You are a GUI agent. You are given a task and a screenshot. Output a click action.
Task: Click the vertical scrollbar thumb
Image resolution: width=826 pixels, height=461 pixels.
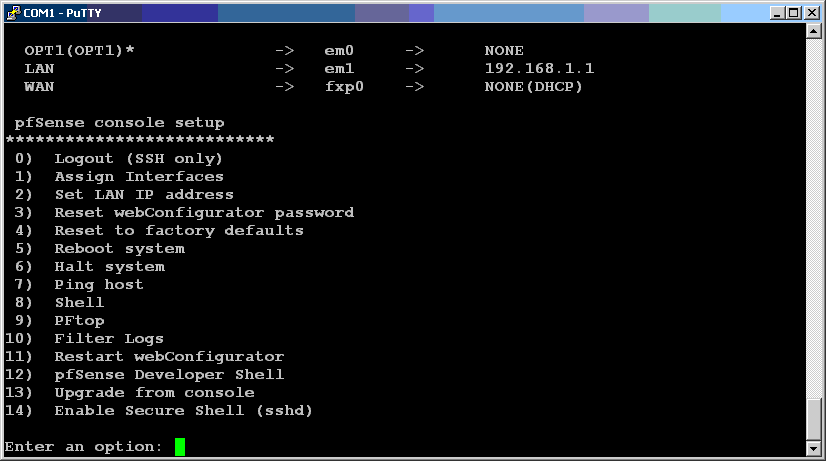click(x=813, y=418)
